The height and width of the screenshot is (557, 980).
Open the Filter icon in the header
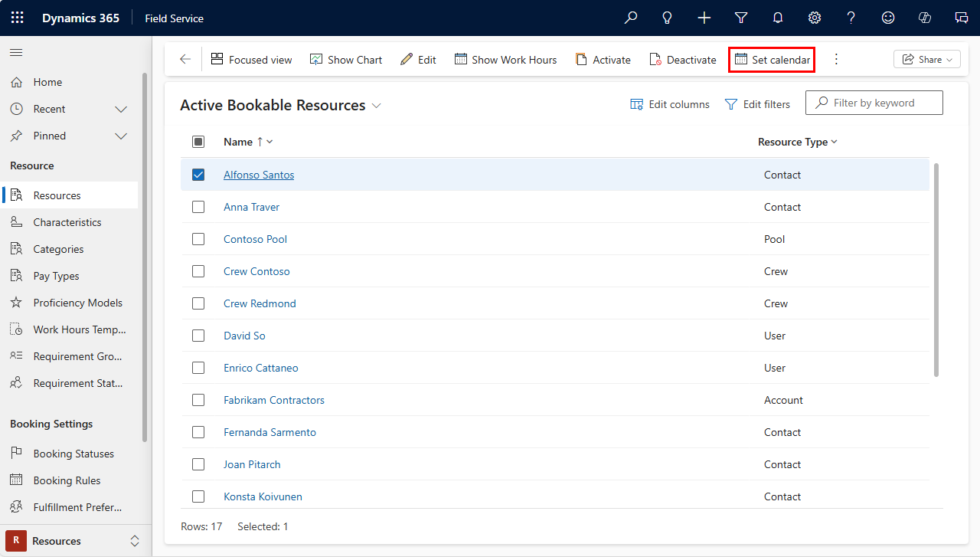tap(740, 18)
